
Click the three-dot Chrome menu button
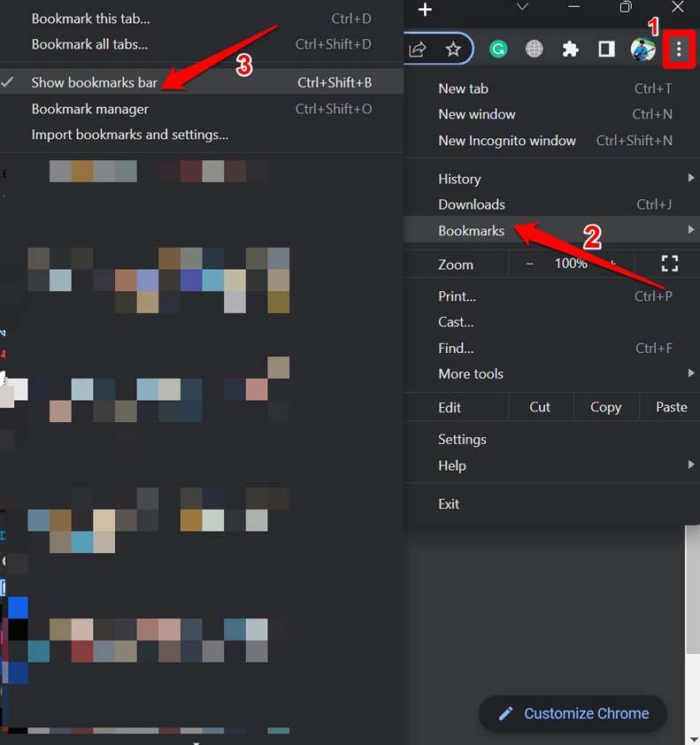click(679, 50)
